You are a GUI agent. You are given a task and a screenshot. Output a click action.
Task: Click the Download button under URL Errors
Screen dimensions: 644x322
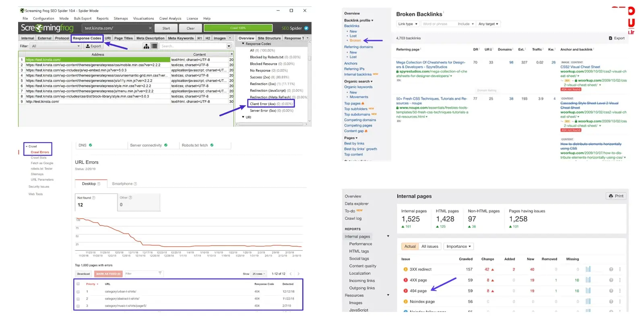pos(83,274)
